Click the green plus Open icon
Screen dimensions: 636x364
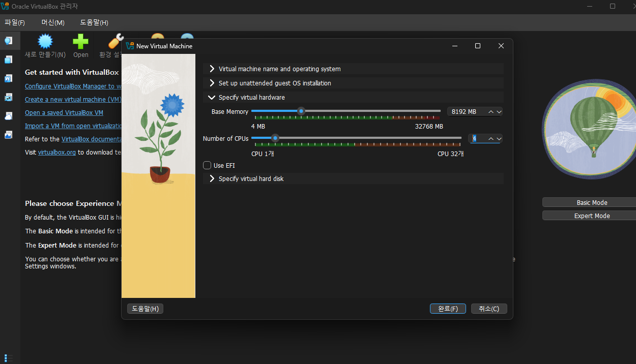tap(80, 42)
